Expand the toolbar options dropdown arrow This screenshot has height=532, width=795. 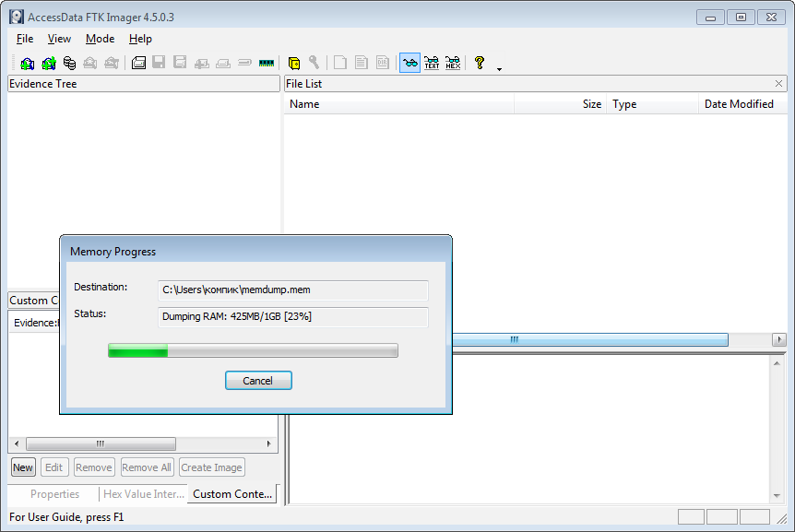pyautogui.click(x=499, y=69)
